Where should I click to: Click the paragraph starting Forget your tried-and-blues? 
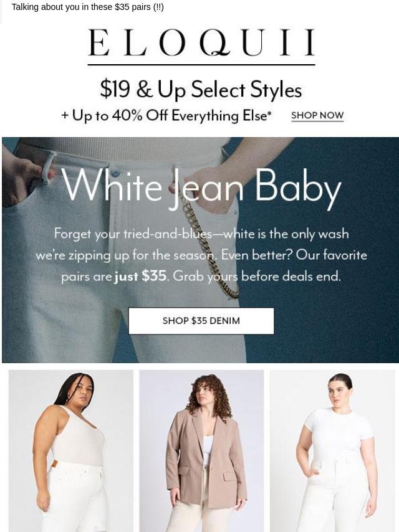[x=201, y=255]
